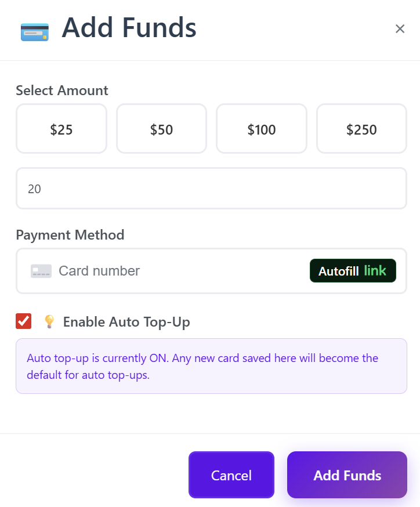This screenshot has height=507, width=420.
Task: Close the Add Funds dialog
Action: pyautogui.click(x=400, y=29)
